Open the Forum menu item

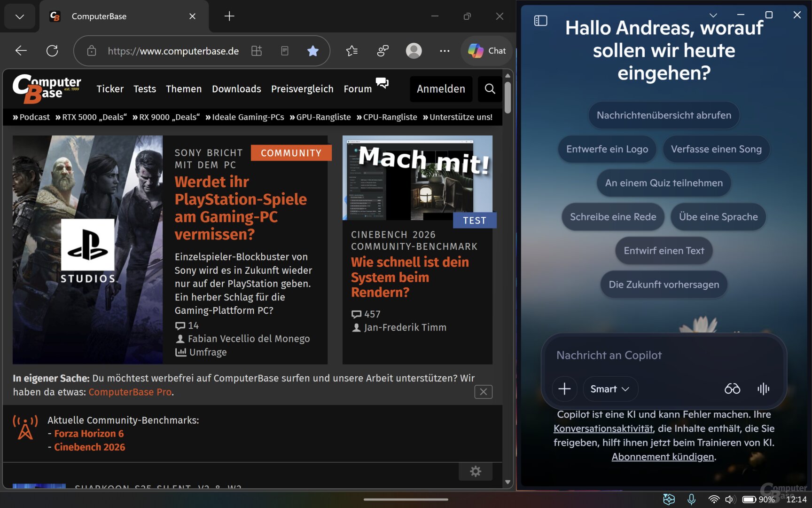point(358,89)
